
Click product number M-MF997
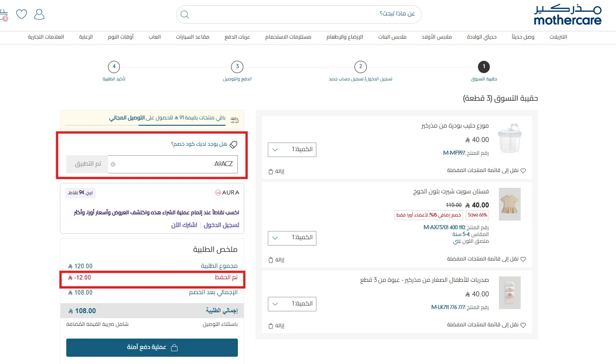454,153
